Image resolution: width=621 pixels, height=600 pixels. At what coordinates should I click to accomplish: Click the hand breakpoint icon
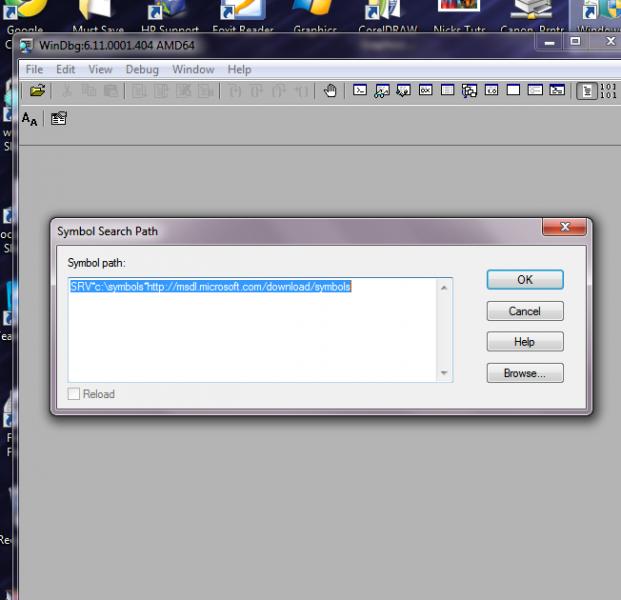330,91
